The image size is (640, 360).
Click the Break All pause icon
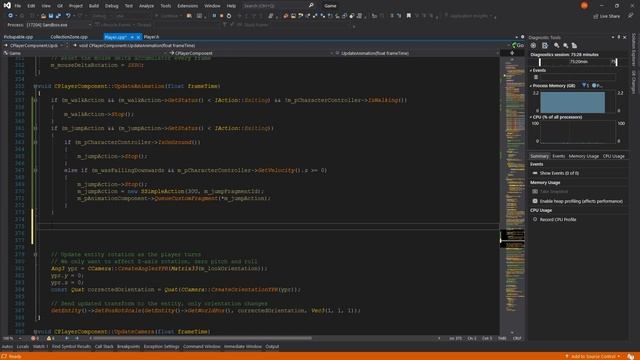214,16
